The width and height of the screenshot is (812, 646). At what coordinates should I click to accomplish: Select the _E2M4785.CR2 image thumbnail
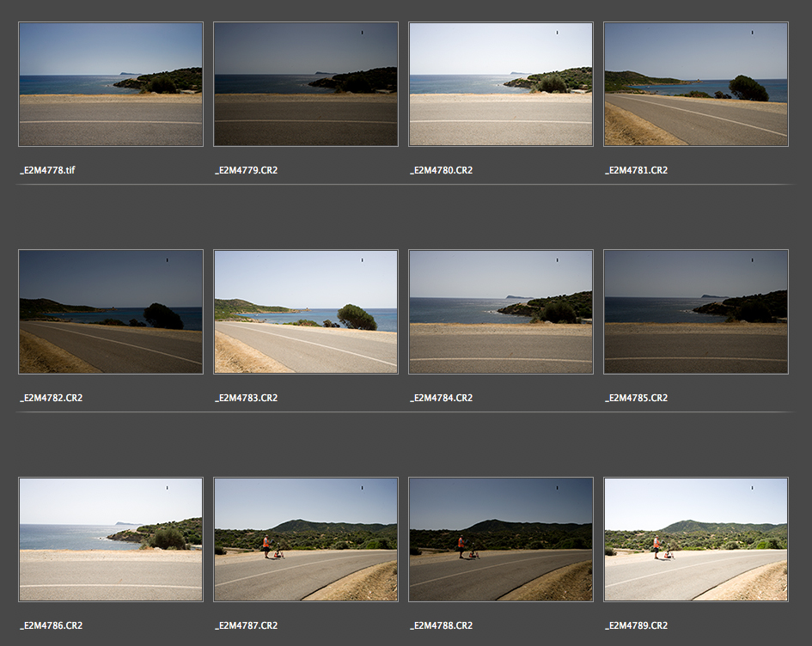click(696, 312)
